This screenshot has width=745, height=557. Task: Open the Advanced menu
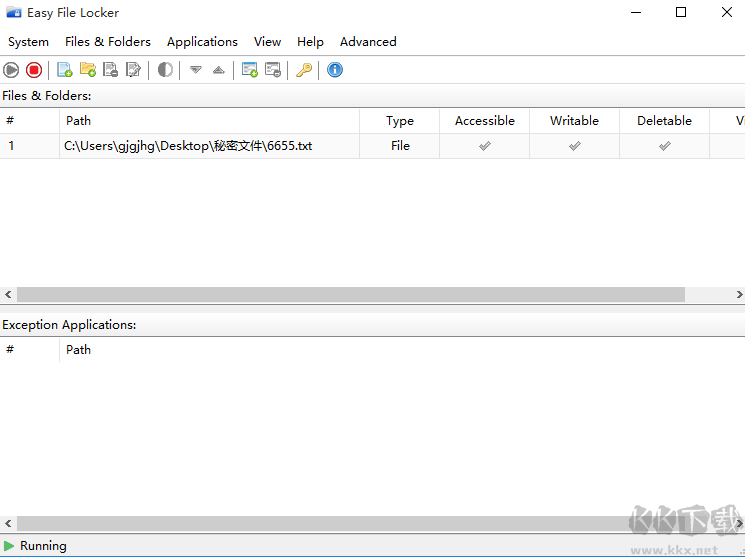pos(368,42)
